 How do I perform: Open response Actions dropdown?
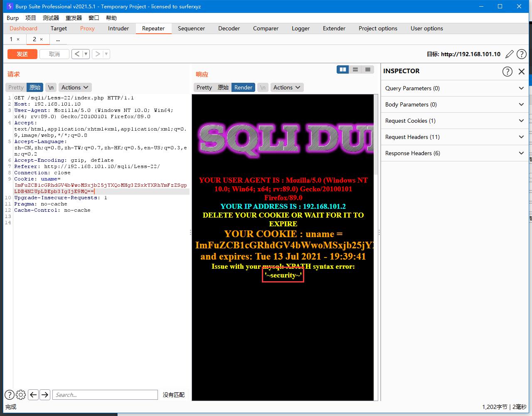tap(287, 87)
